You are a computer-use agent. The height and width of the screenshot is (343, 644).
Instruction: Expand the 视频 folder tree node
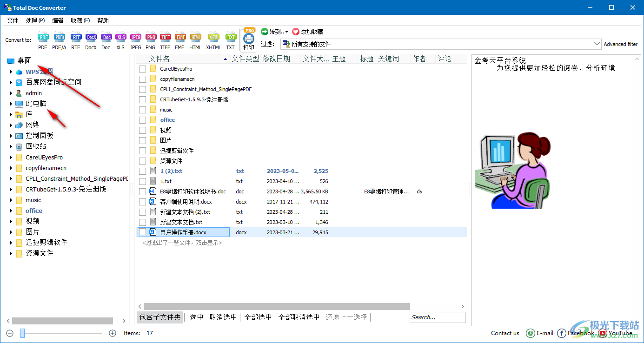[11, 221]
